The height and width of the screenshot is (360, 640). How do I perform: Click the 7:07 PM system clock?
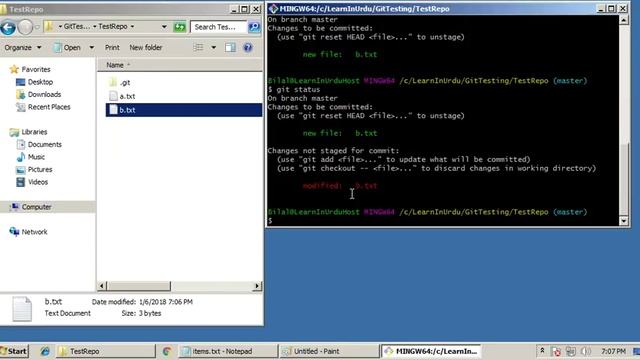(613, 351)
